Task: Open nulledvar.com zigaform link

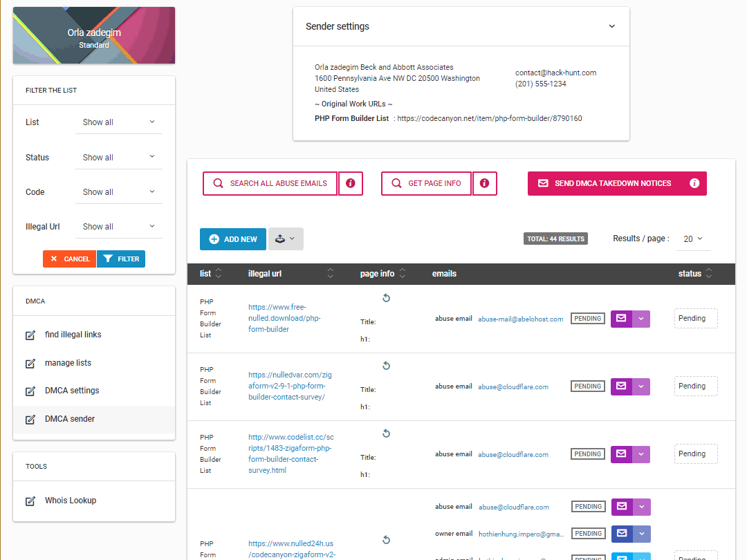Action: point(290,386)
